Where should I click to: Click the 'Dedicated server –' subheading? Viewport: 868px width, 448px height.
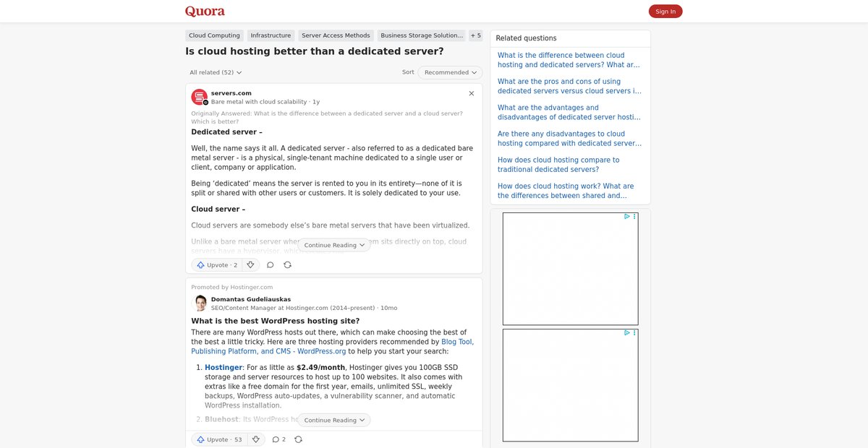(227, 132)
